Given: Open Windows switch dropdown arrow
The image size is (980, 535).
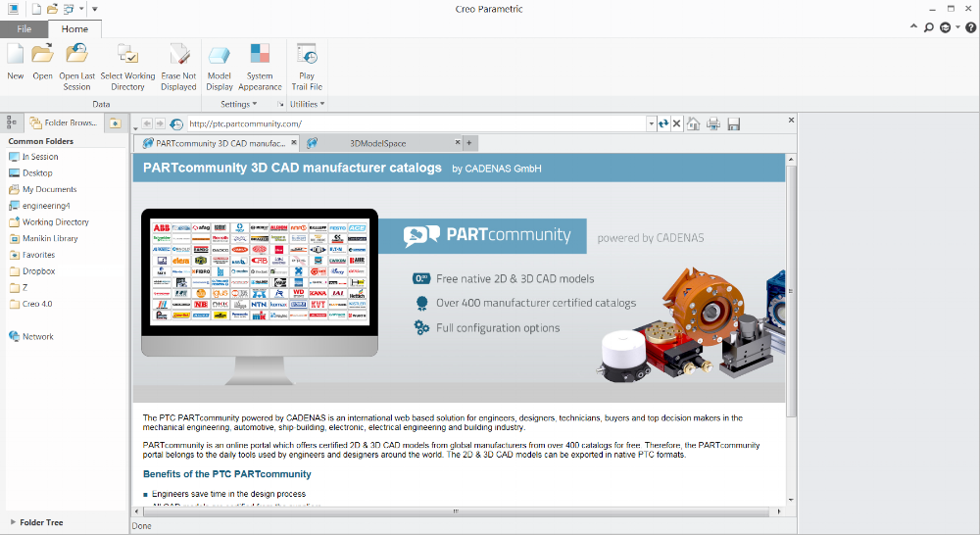Looking at the screenshot, I should (81, 9).
